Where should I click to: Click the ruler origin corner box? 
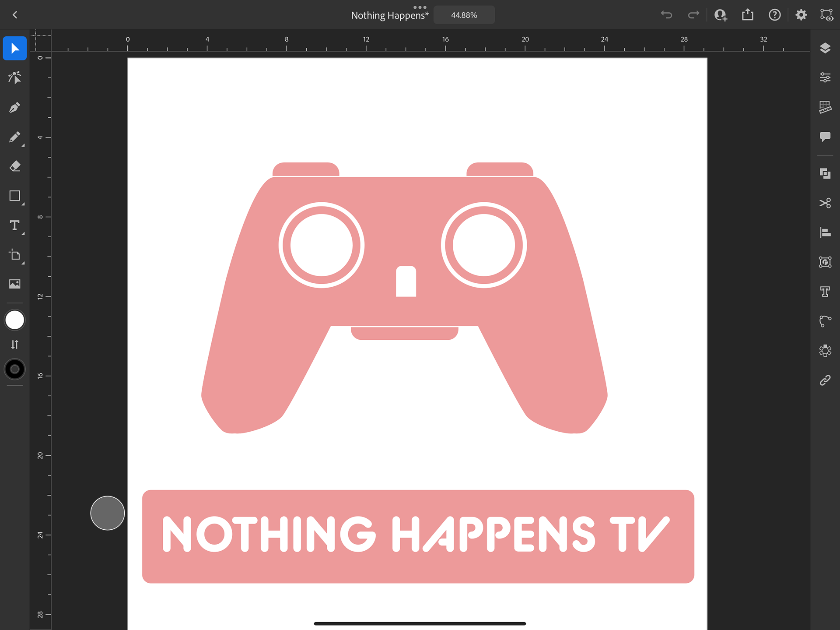point(41,40)
